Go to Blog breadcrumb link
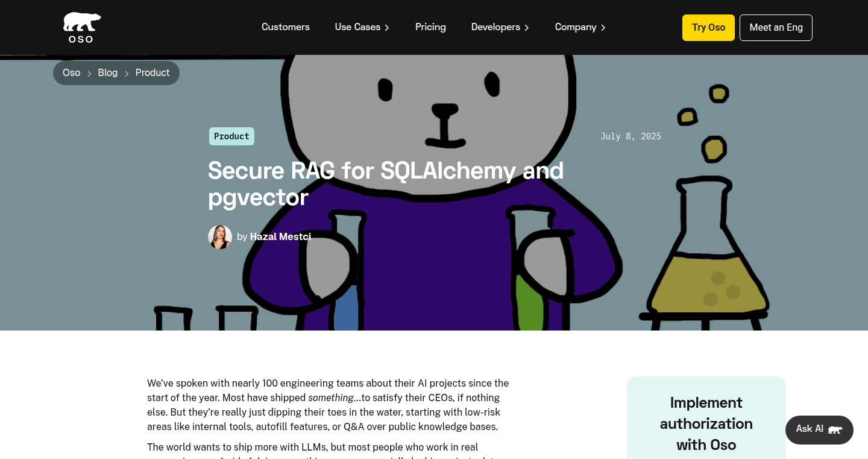Viewport: 868px width, 459px height. [108, 73]
